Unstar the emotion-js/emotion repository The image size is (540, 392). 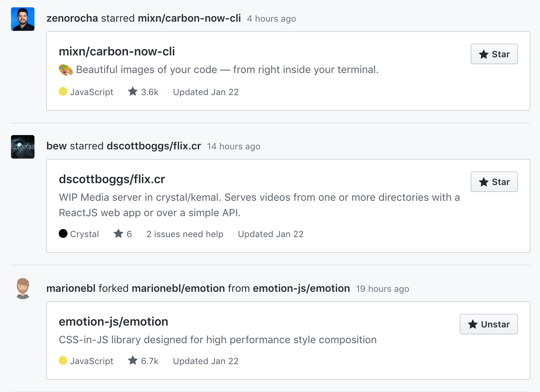(489, 324)
